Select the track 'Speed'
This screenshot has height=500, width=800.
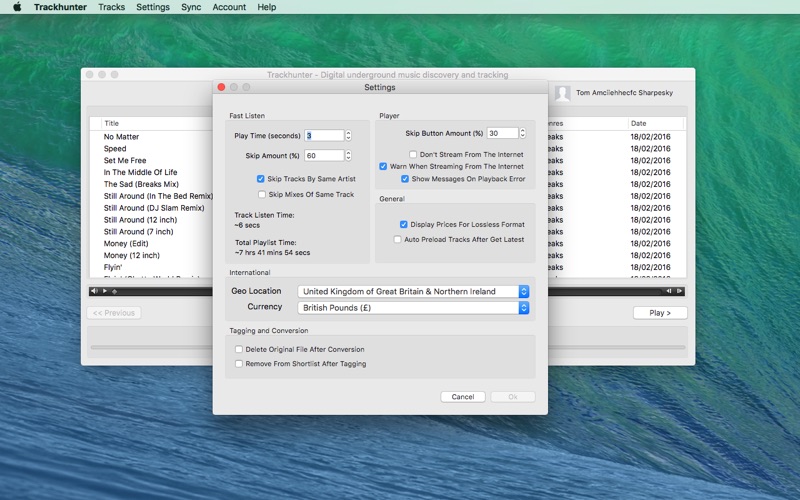[115, 148]
